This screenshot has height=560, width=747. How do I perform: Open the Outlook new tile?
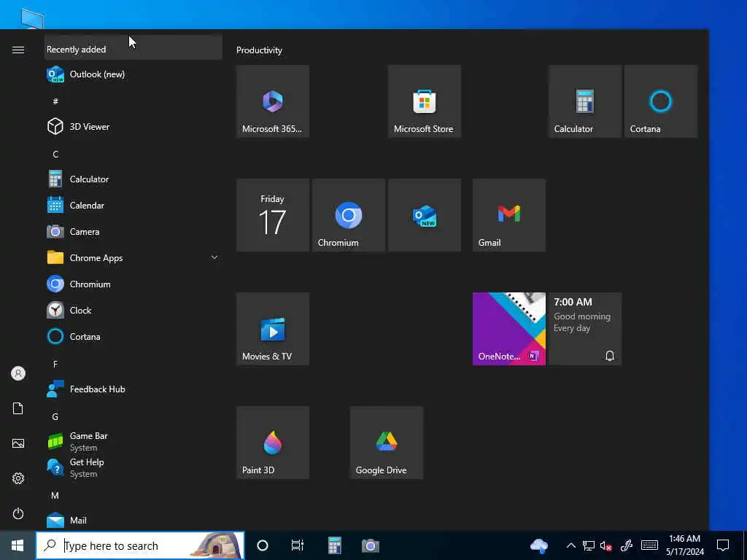click(425, 215)
